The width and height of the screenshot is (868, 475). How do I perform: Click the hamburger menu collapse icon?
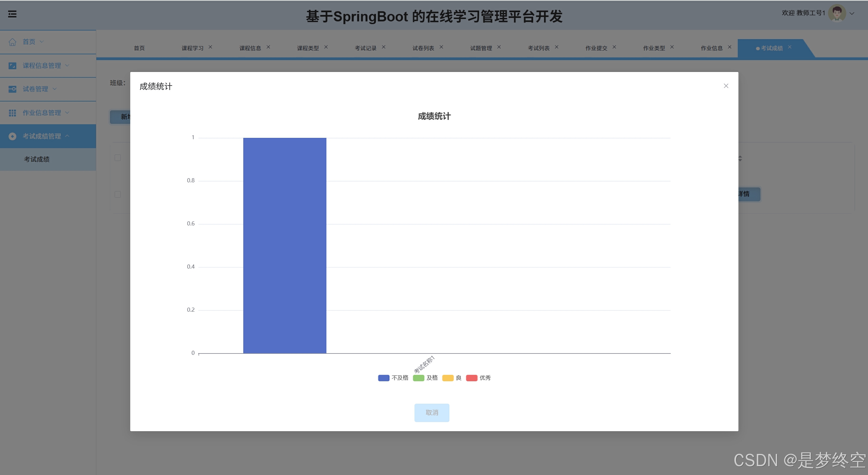[x=12, y=14]
